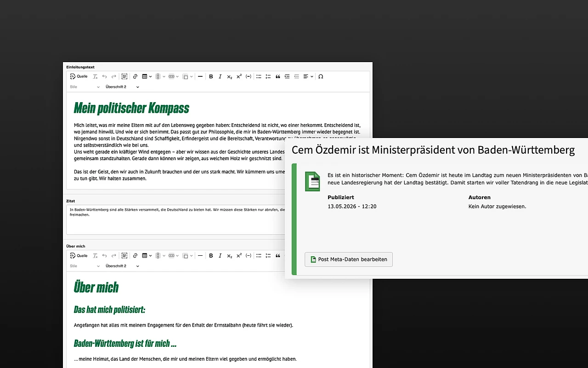Click the text Kein Autor zugewiesen.
This screenshot has width=588, height=368.
point(497,207)
